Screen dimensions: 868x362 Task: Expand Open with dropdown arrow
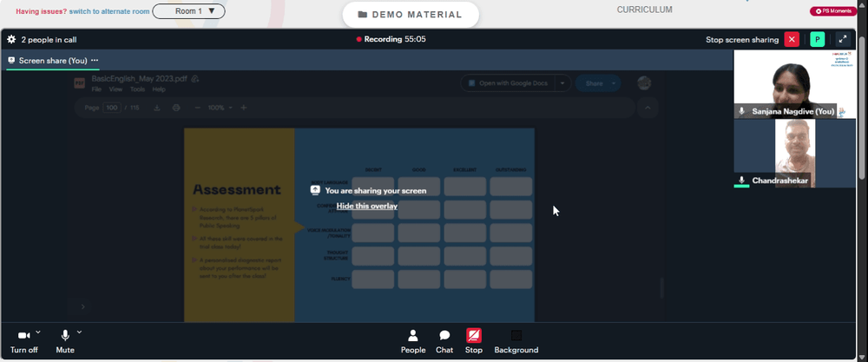(x=562, y=83)
